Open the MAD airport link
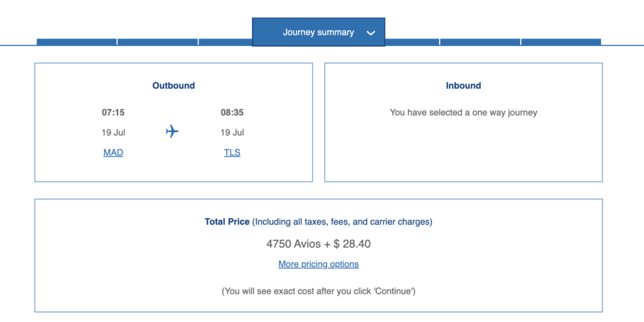Image resolution: width=644 pixels, height=322 pixels. pos(113,152)
